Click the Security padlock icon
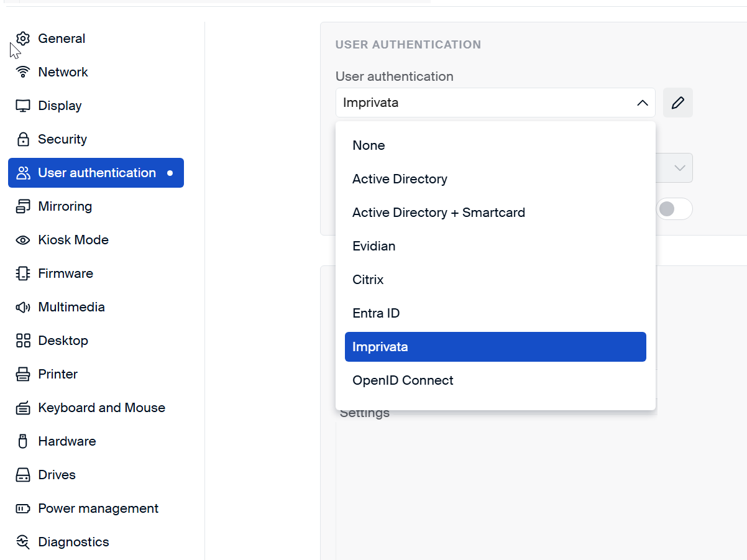Viewport: 747px width, 560px height. tap(23, 139)
